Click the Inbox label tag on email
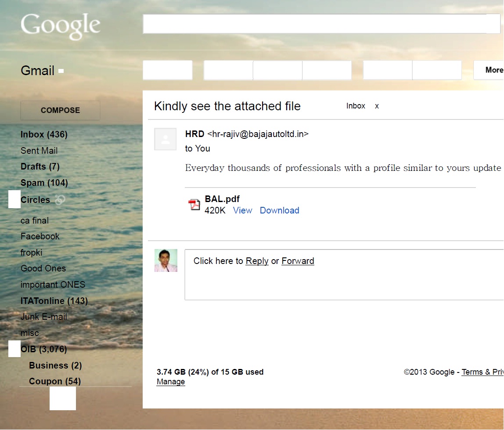 [x=356, y=106]
